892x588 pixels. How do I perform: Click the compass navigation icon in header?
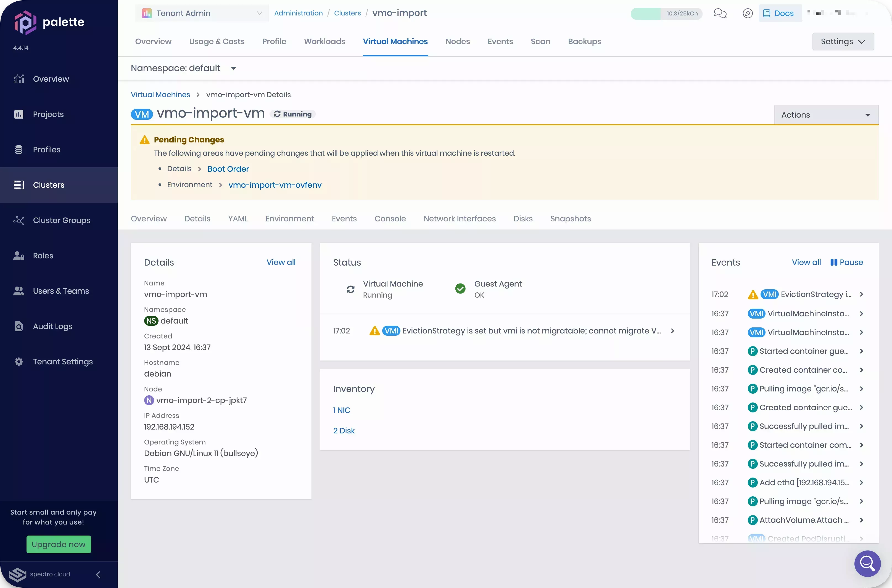[748, 13]
